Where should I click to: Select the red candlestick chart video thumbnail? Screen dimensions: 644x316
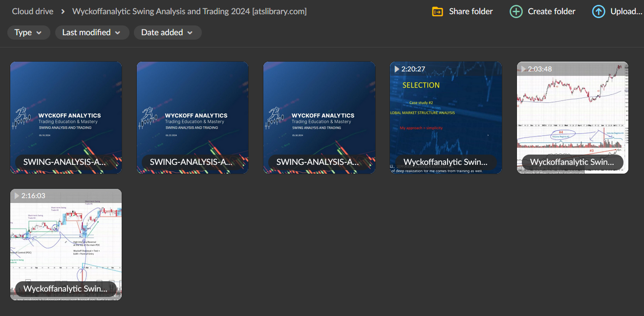(x=572, y=117)
